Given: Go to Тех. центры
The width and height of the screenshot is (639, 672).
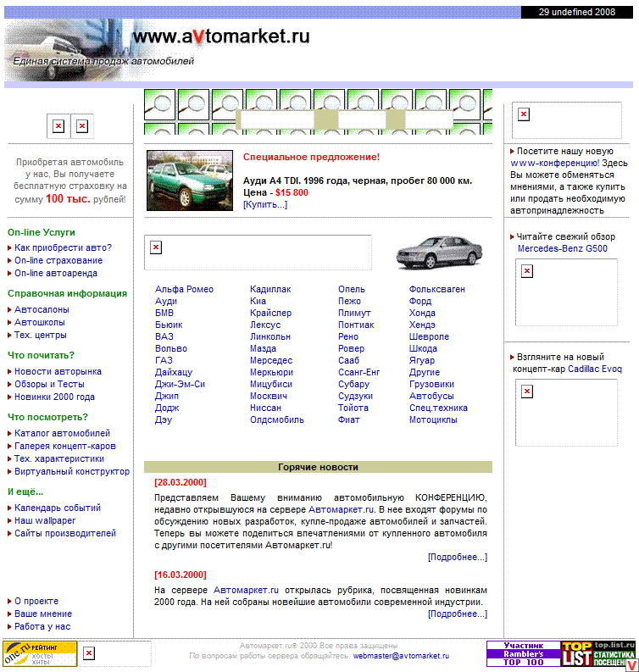Looking at the screenshot, I should (x=41, y=335).
